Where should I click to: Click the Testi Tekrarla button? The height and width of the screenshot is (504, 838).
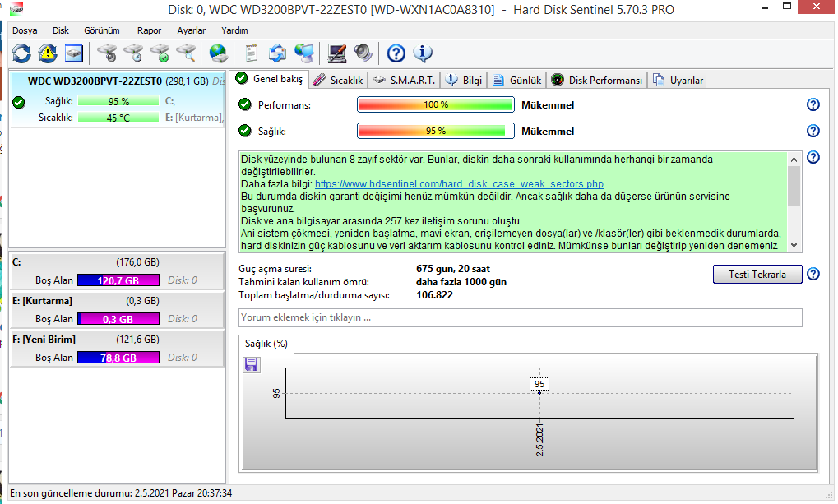[757, 274]
